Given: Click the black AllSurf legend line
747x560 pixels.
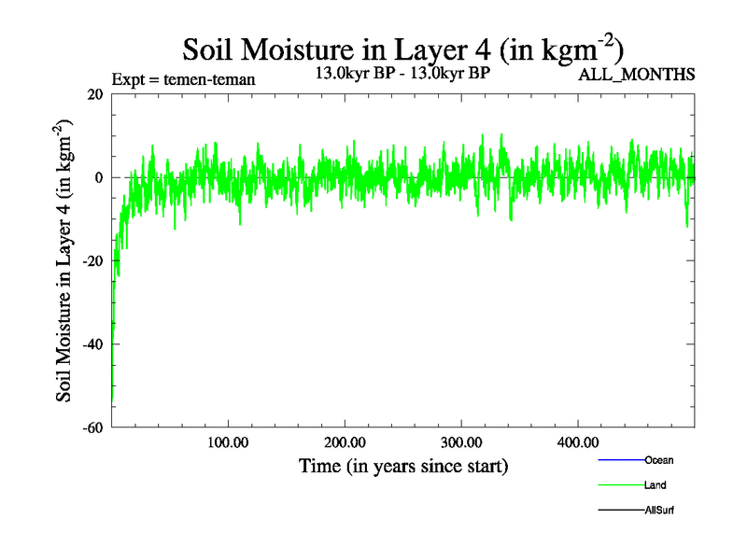Looking at the screenshot, I should [621, 511].
